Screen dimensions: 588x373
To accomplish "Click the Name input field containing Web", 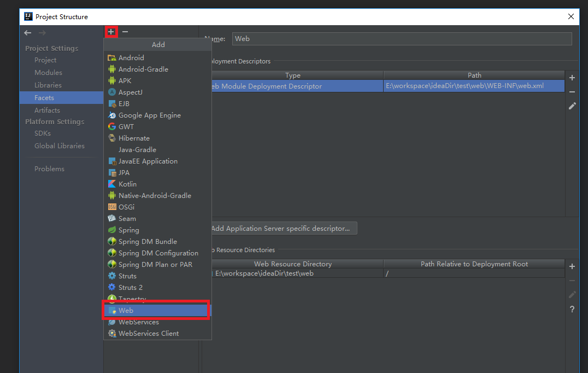I will click(402, 39).
